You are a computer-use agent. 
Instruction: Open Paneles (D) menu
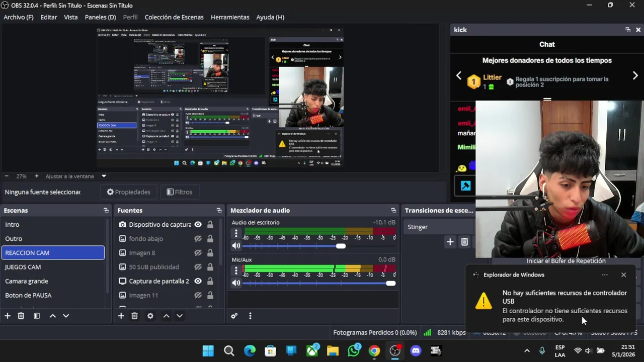(x=100, y=17)
